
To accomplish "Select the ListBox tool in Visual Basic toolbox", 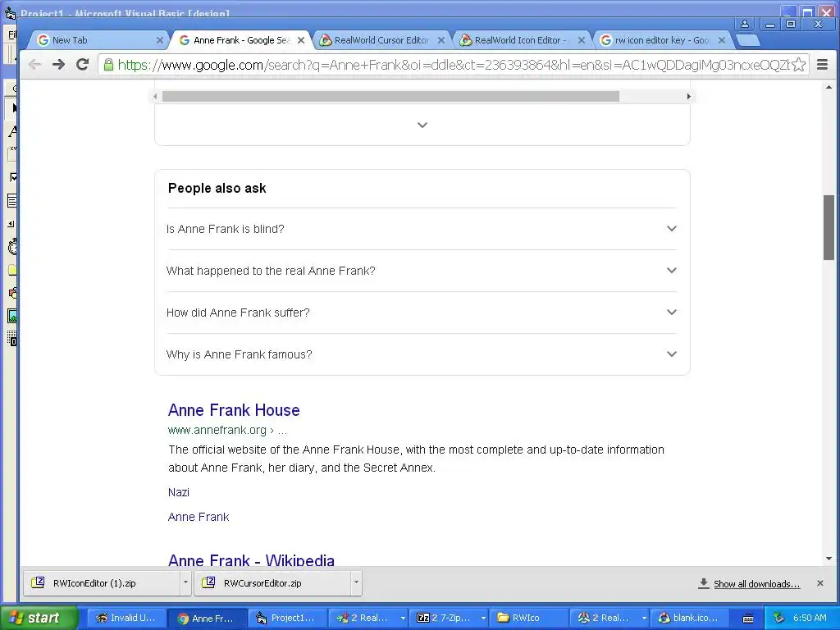I will [13, 201].
